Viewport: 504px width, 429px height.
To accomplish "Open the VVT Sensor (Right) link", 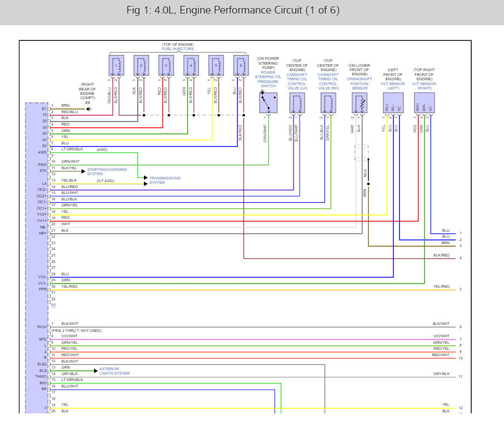I will 424,86.
